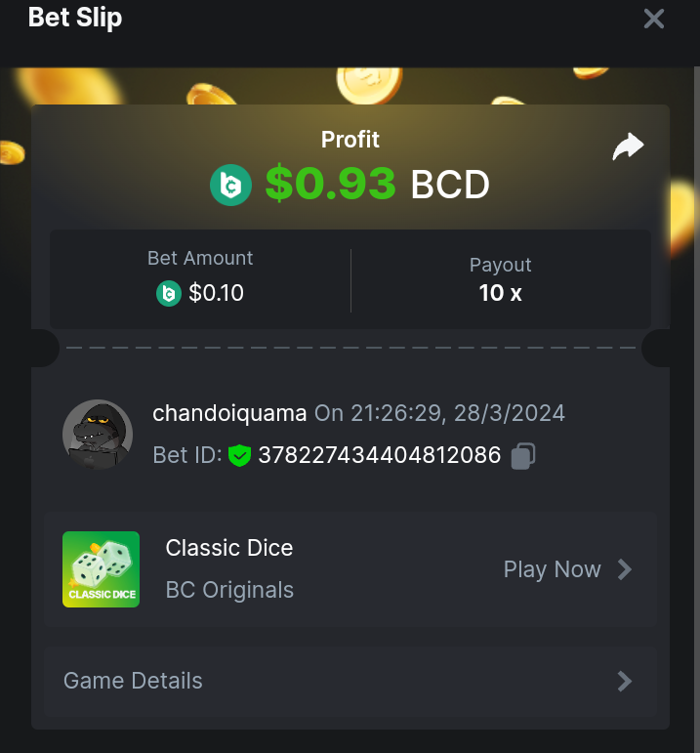Click the Bet Amount $0.10 value
This screenshot has height=753, width=700.
pos(216,293)
